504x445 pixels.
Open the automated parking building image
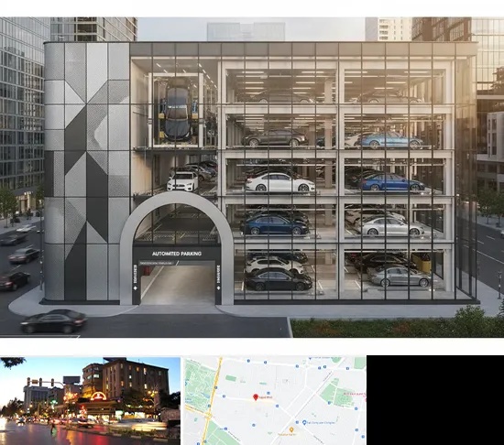tap(252, 178)
